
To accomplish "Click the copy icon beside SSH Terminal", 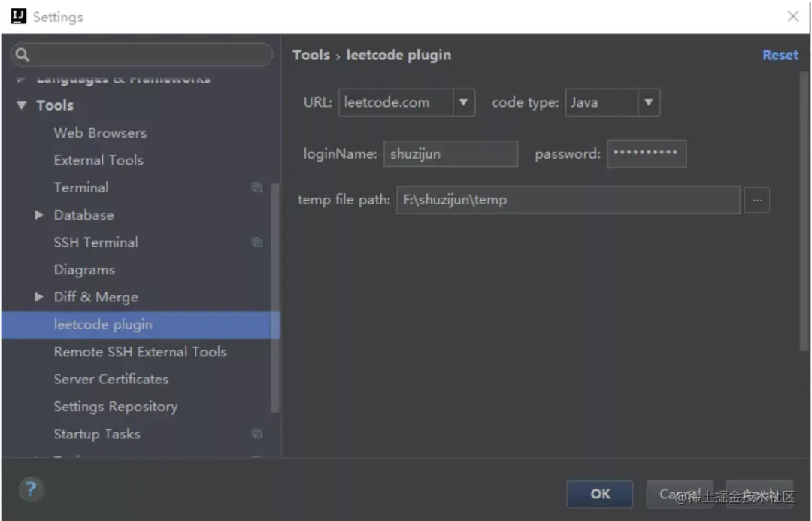I will [257, 242].
